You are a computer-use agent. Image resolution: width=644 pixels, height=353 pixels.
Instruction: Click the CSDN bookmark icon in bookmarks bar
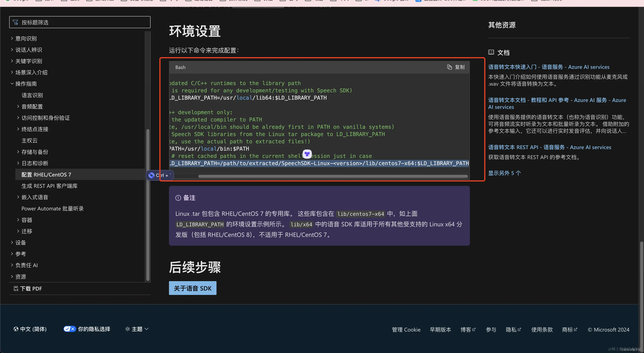coord(475,1)
